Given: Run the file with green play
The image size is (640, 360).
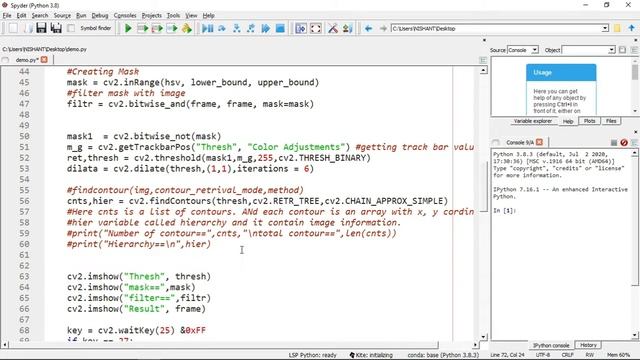Looking at the screenshot, I should pyautogui.click(x=128, y=28).
